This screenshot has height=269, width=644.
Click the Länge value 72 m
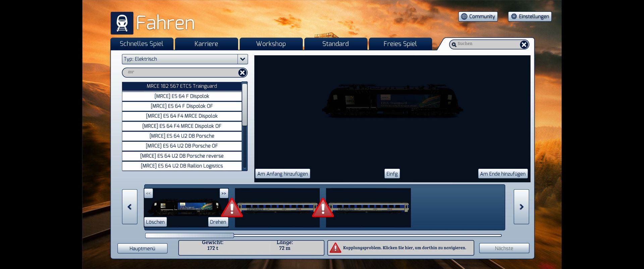point(285,248)
